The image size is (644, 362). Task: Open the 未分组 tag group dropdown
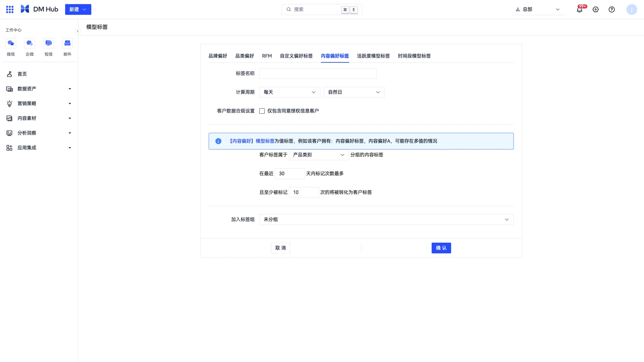click(x=386, y=220)
